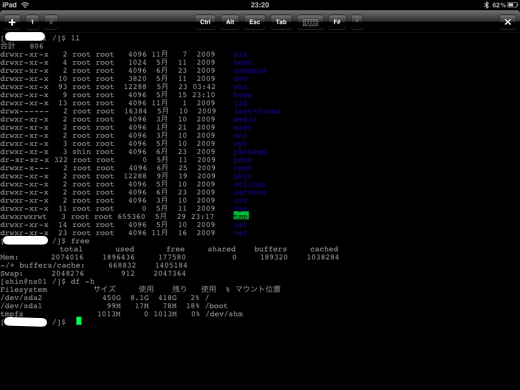Screen dimensions: 520x390
Task: Click the 'mnt' directory name
Action: (x=240, y=136)
